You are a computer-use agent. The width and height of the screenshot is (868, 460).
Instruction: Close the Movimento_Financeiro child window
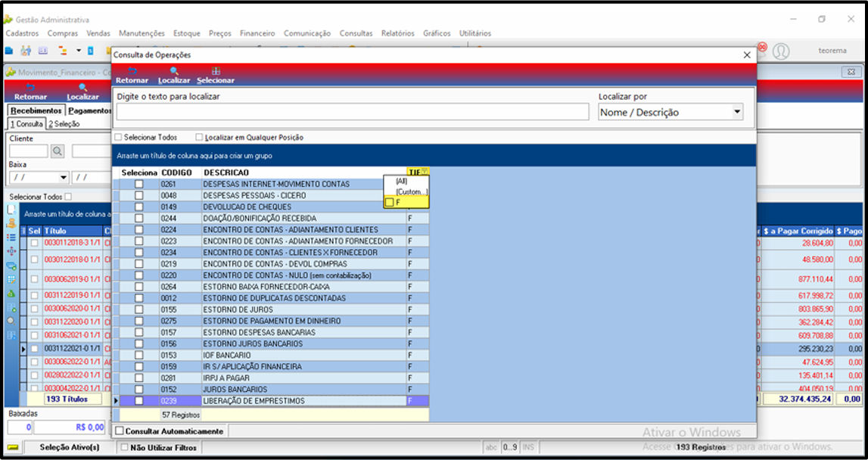851,73
